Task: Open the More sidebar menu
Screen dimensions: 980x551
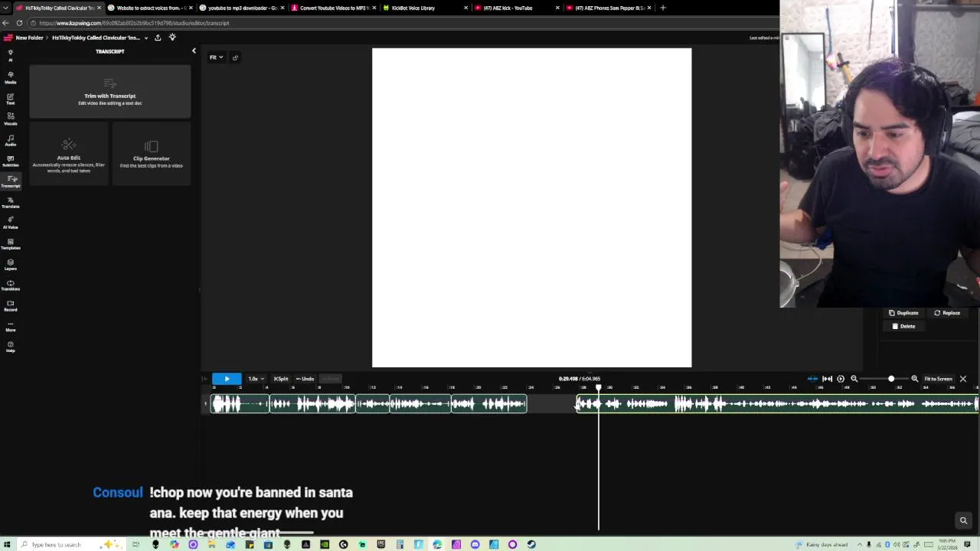Action: point(10,326)
